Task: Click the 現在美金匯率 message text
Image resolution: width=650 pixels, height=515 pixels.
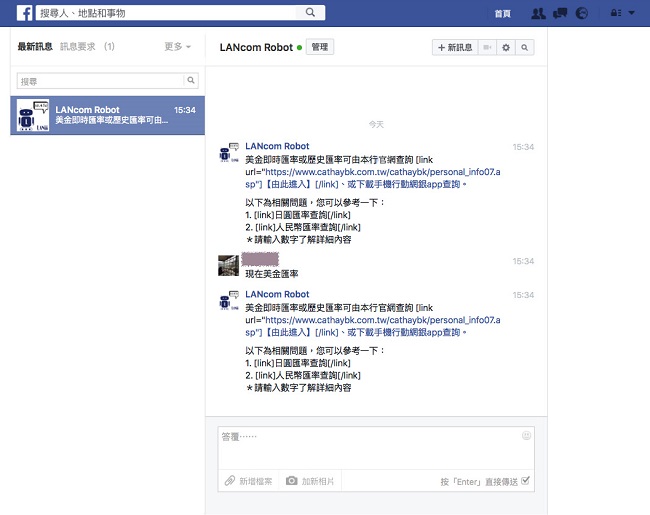Action: point(272,274)
